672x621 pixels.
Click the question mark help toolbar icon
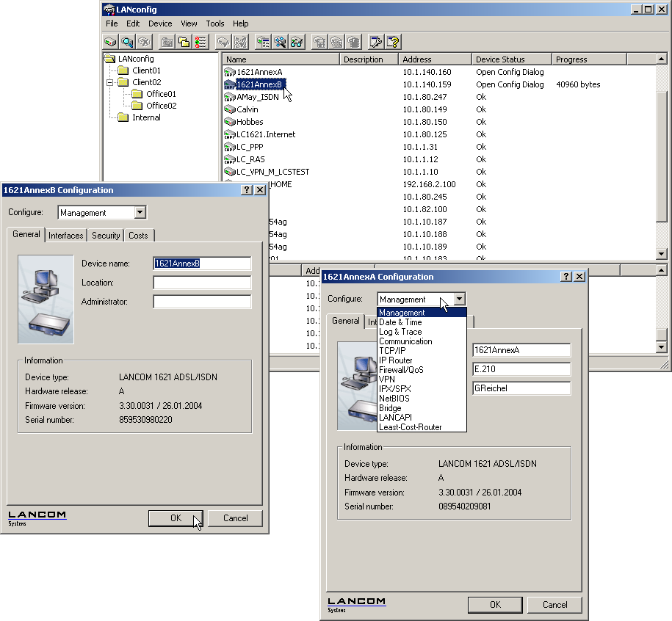tap(393, 42)
